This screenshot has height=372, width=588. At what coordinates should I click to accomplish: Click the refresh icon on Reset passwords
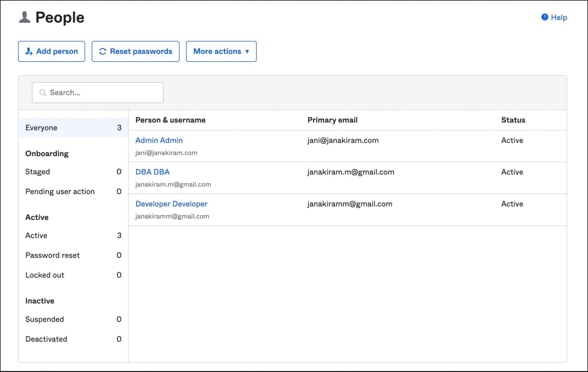tap(102, 52)
